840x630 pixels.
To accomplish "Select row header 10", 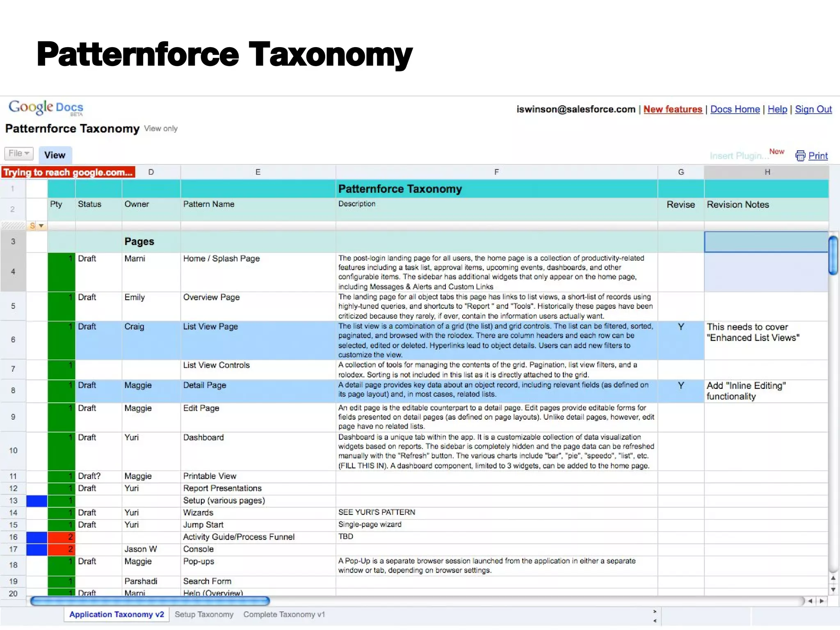I will pos(13,451).
